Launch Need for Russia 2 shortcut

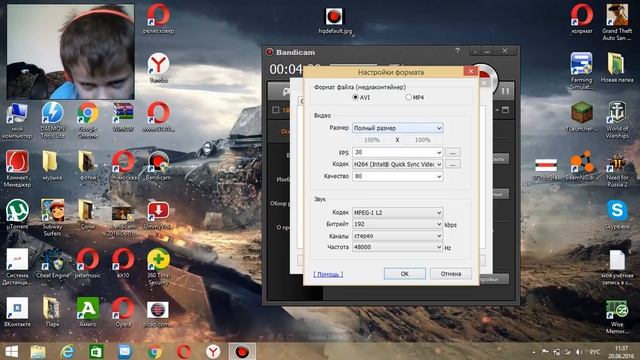617,169
